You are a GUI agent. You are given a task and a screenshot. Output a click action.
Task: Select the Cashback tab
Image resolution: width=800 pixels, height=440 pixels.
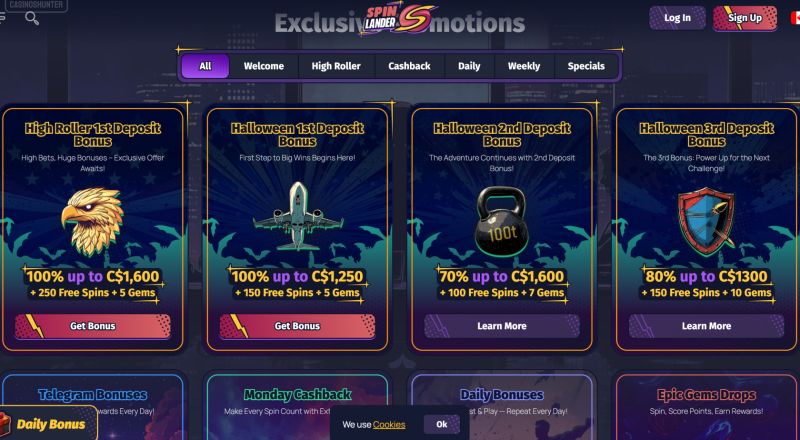(409, 66)
